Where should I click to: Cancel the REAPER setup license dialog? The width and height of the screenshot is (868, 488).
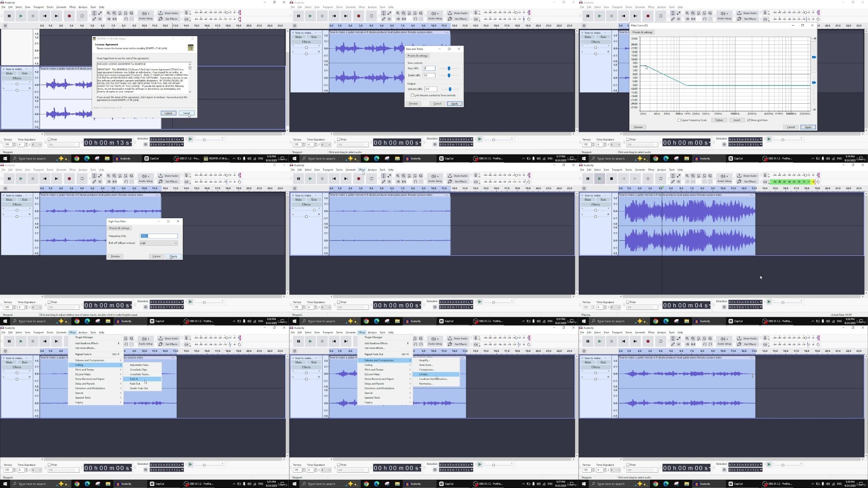click(x=187, y=113)
